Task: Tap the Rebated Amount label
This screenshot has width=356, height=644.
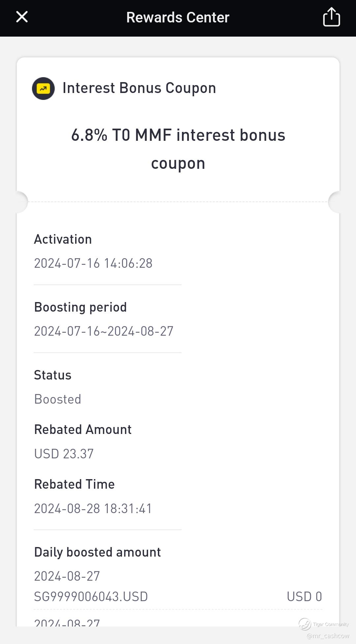Action: [x=83, y=430]
